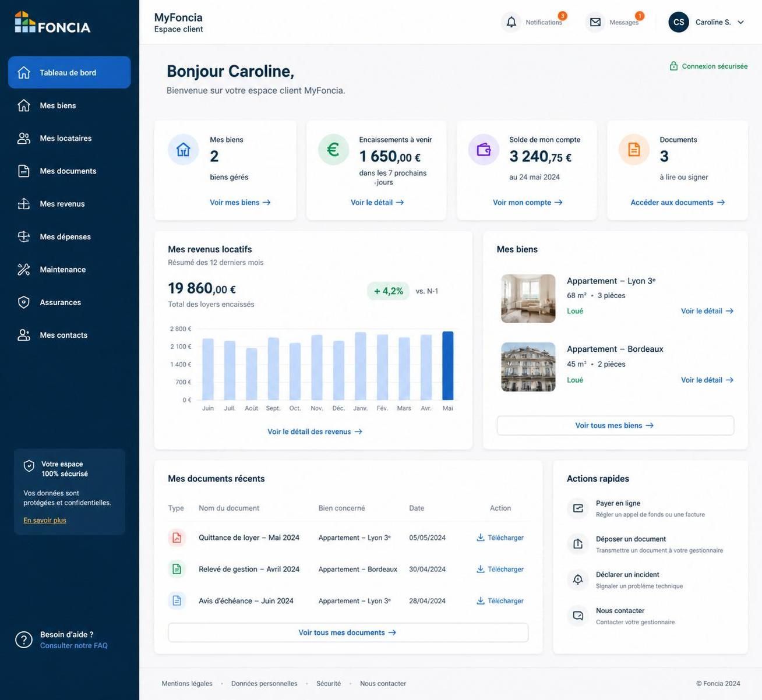Viewport: 762px width, 700px height.
Task: Click the Maintenance tools icon in sidebar
Action: pyautogui.click(x=24, y=270)
